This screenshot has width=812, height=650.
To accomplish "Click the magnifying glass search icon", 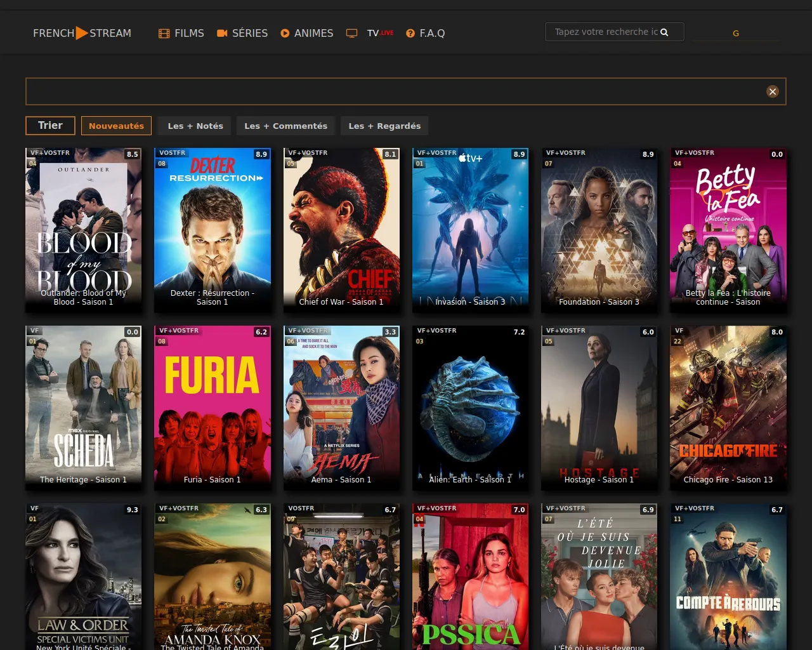I will (x=664, y=32).
